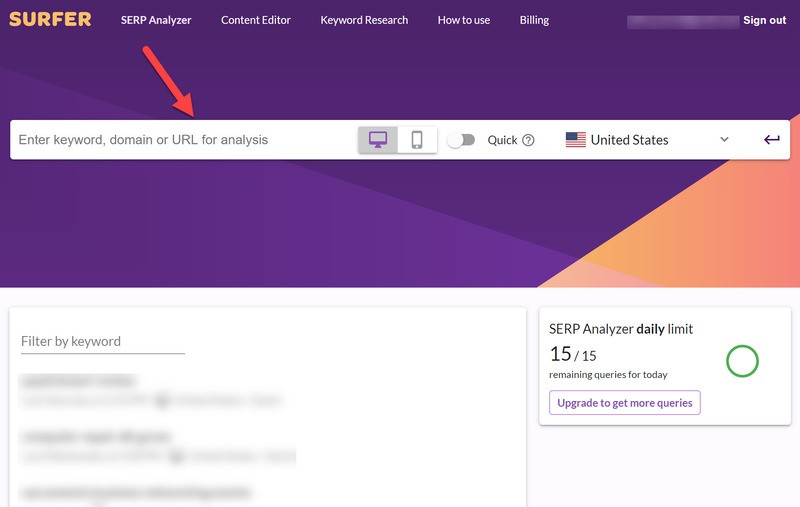This screenshot has width=800, height=507.
Task: Open the Billing page
Action: 534,20
